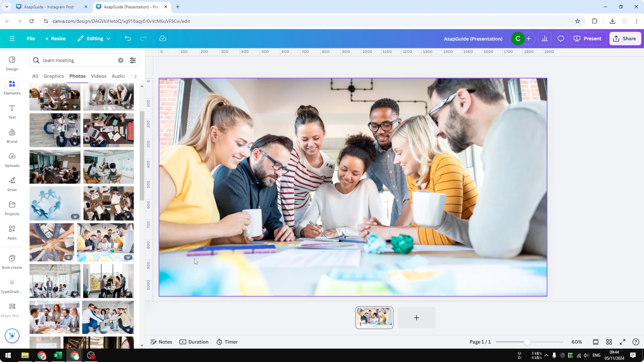This screenshot has width=644, height=362.
Task: Open grid view of pages
Action: (609, 342)
